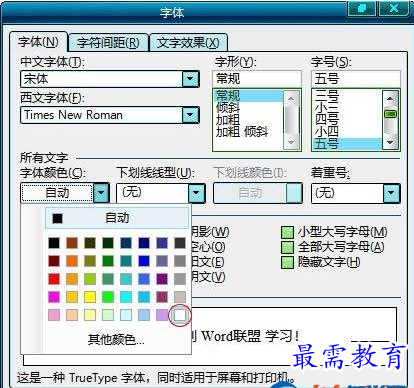Pick the pure yellow color swatch

(90, 297)
